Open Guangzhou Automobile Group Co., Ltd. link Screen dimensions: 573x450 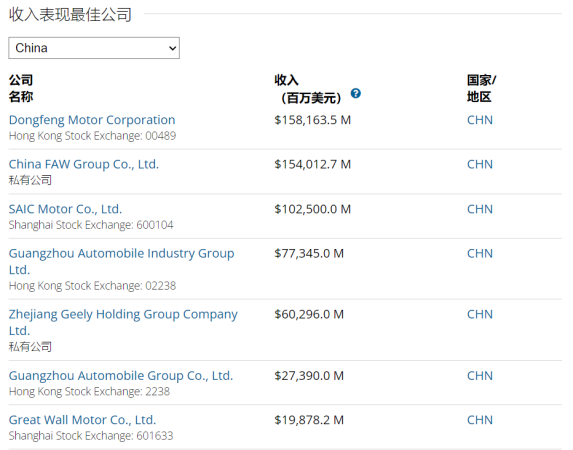(x=121, y=376)
